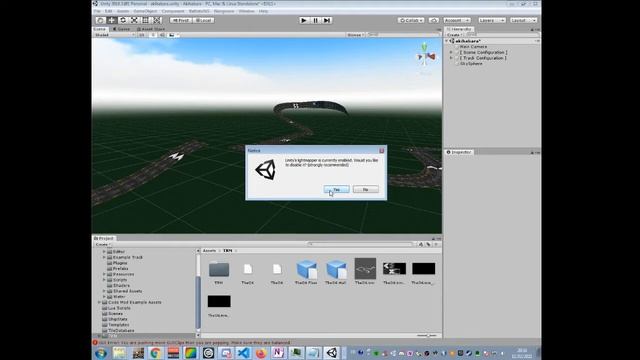
Task: Select the Move tool in the toolbar
Action: point(111,20)
